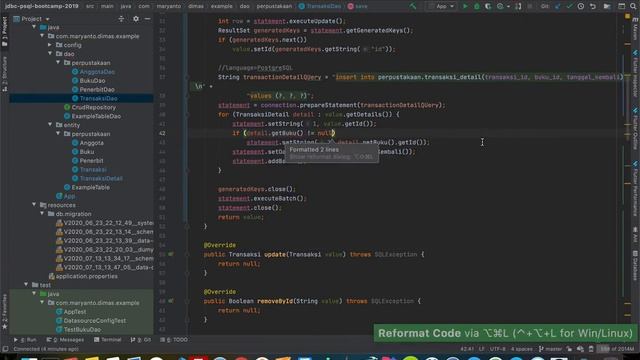Open the Messages tool window tab
Screen dimensions: 640x360
(65, 340)
